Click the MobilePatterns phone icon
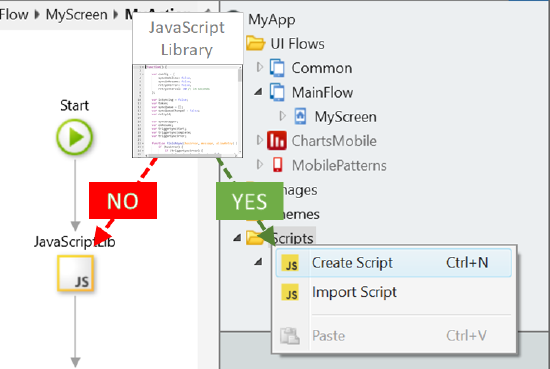The height and width of the screenshot is (369, 550). 278,165
